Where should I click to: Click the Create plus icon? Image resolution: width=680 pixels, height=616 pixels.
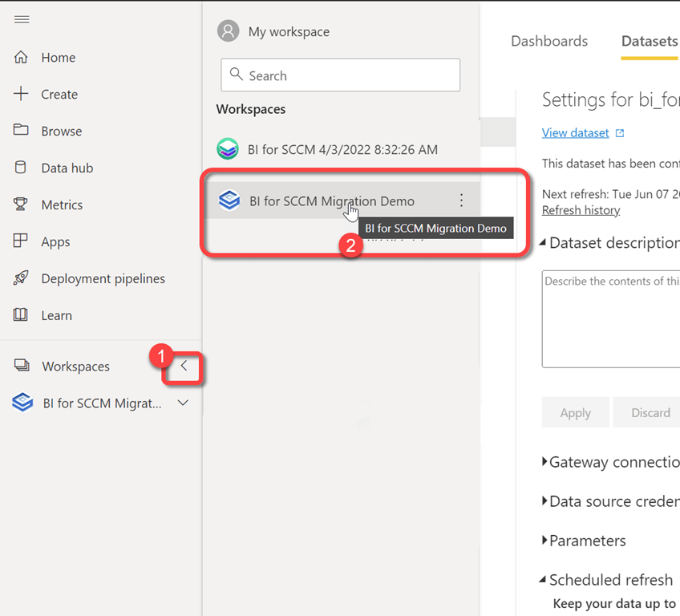point(21,94)
